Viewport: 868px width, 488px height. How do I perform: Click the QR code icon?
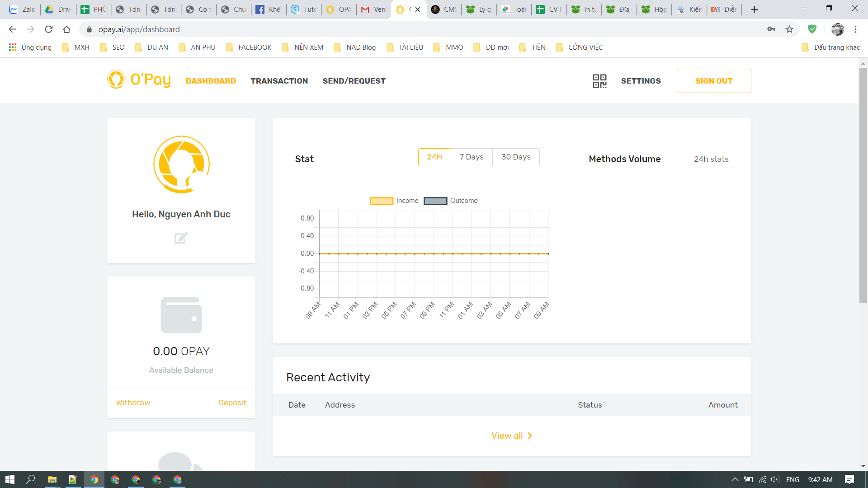tap(599, 81)
